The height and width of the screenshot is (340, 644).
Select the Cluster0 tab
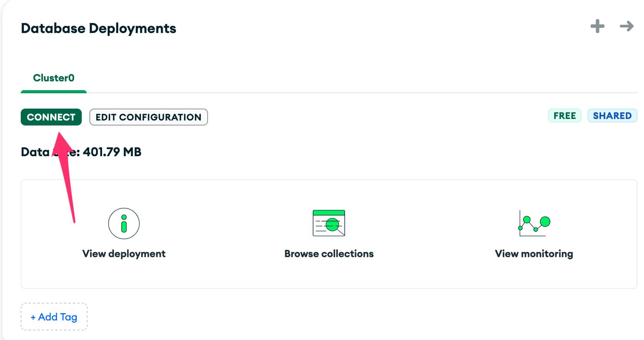coord(54,78)
